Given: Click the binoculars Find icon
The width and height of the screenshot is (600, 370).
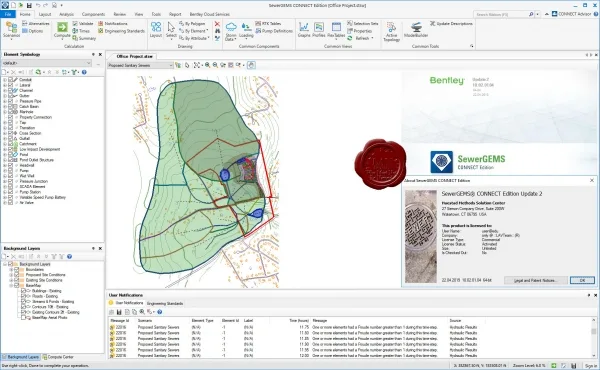Looking at the screenshot, I should coord(217,31).
